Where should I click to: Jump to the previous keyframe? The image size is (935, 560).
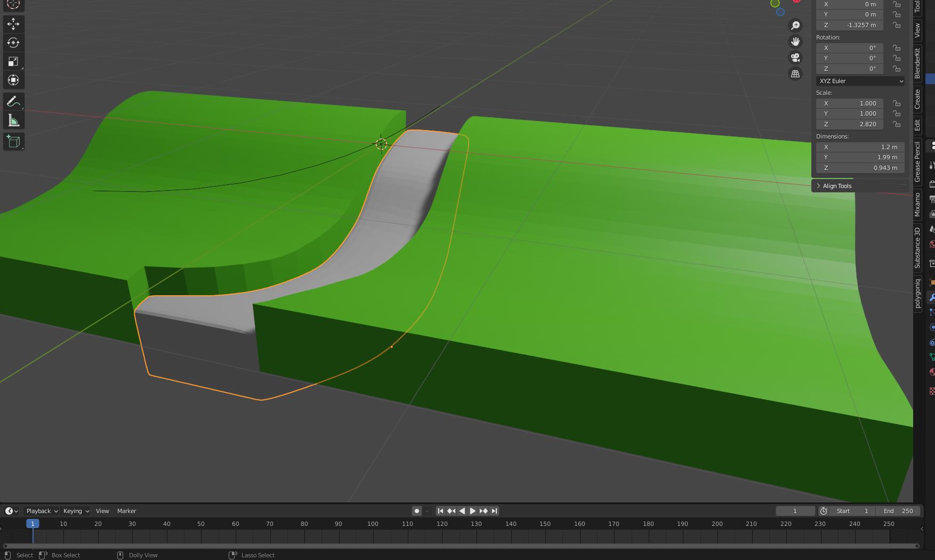[451, 511]
